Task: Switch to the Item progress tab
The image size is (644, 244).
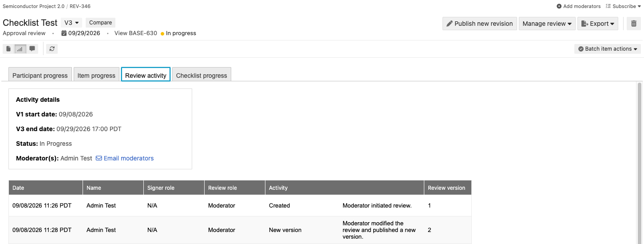Action: (96, 75)
